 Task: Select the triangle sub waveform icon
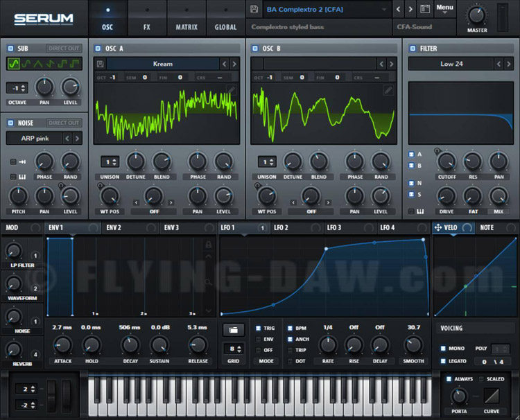[x=38, y=64]
